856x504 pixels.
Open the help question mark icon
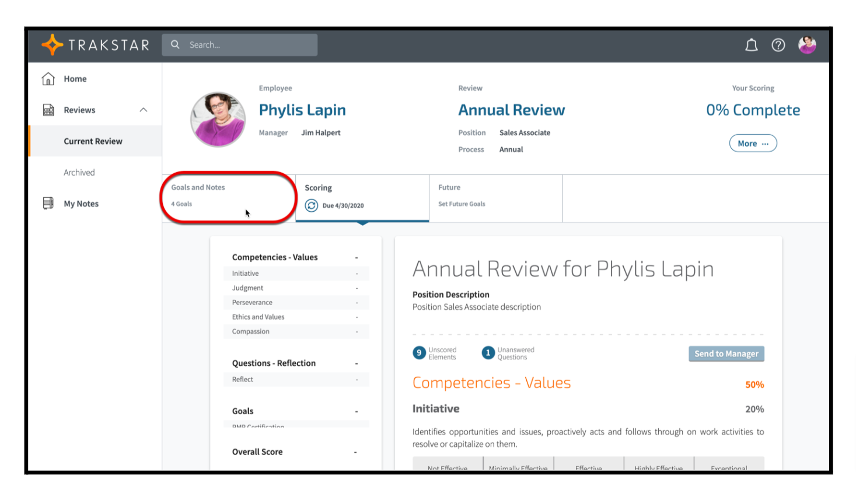click(x=778, y=45)
